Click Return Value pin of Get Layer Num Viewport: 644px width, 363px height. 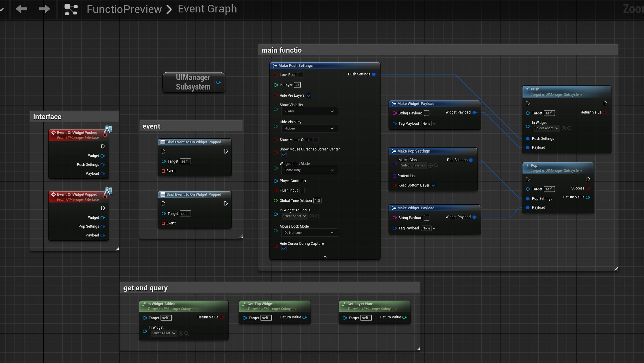pyautogui.click(x=404, y=317)
